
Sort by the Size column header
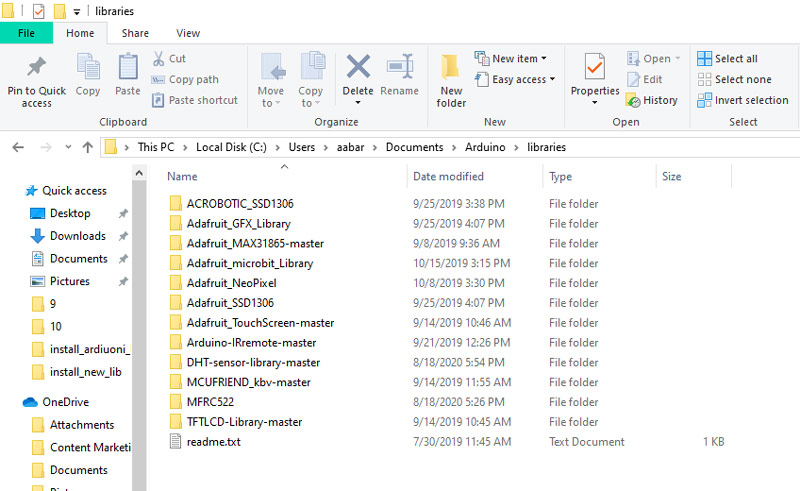671,177
